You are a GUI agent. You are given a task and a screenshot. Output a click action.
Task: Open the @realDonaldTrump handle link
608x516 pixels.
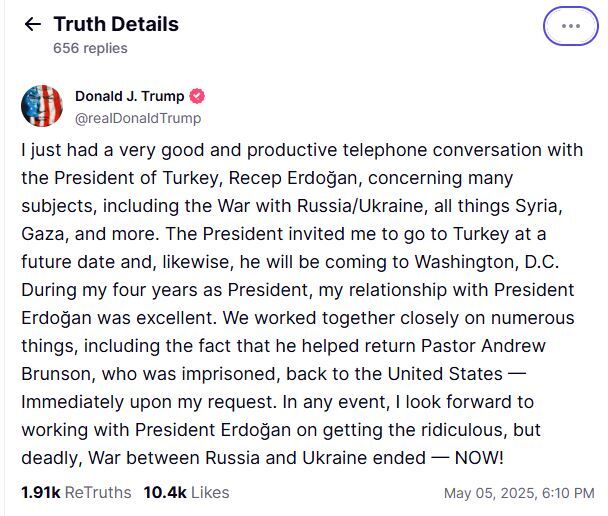click(x=138, y=118)
